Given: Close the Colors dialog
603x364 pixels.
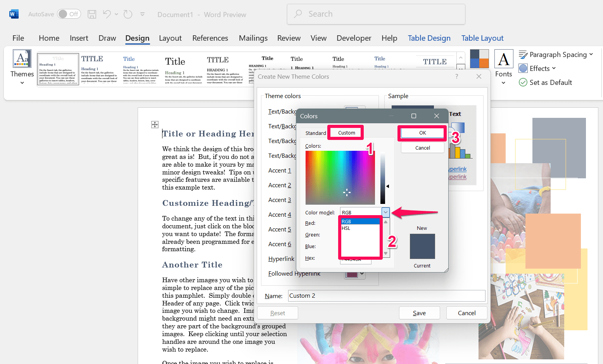Looking at the screenshot, I should 437,116.
